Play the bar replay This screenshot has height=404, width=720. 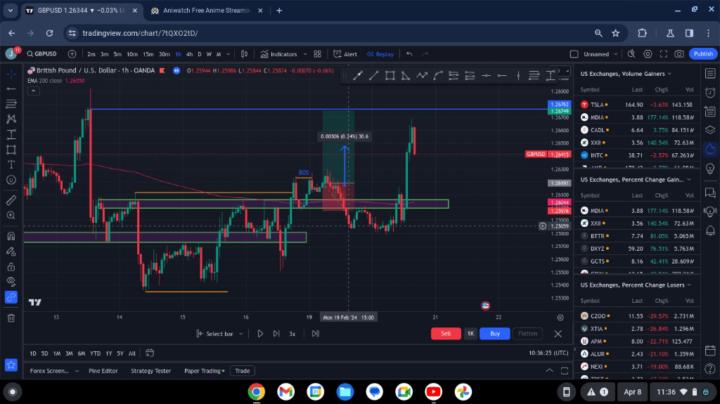tap(260, 334)
